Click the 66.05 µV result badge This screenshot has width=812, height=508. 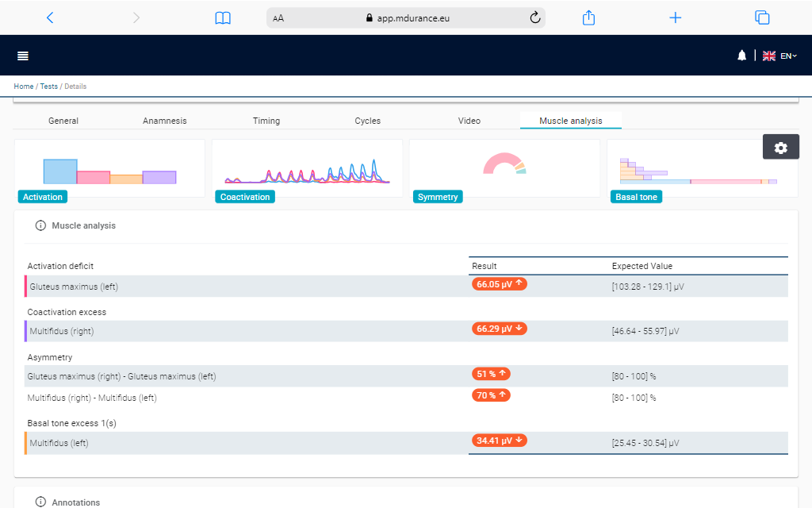[499, 283]
